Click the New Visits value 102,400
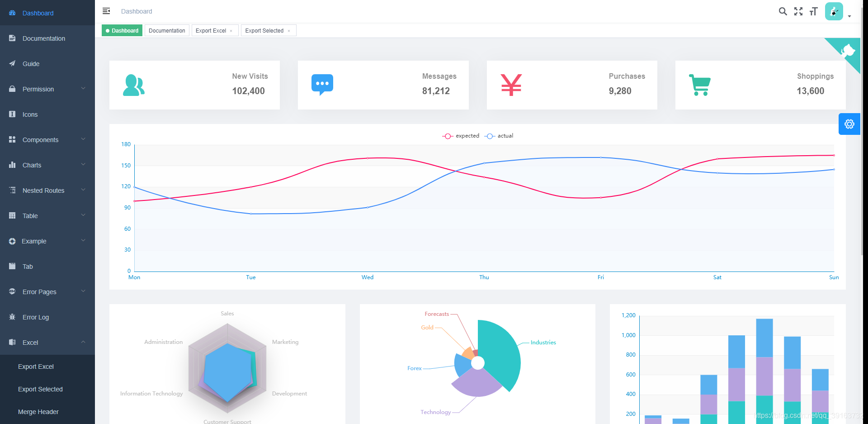868x424 pixels. (248, 91)
